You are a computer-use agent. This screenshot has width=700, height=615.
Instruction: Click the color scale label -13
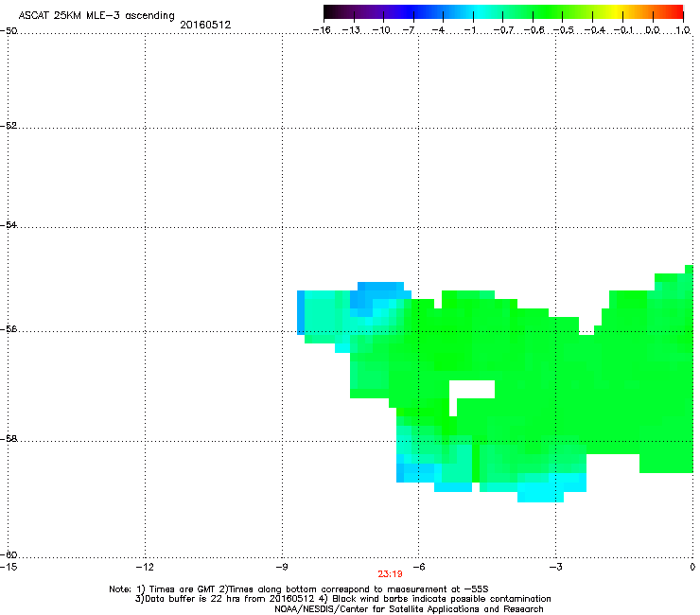tap(352, 30)
